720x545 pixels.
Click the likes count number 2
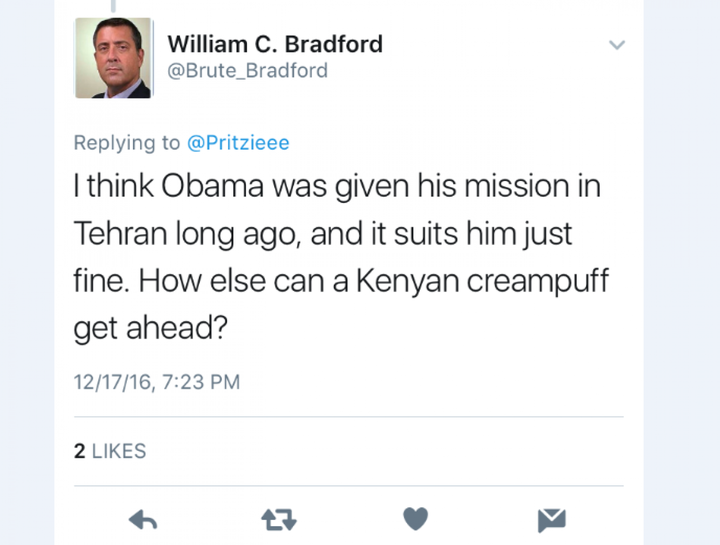pos(80,451)
